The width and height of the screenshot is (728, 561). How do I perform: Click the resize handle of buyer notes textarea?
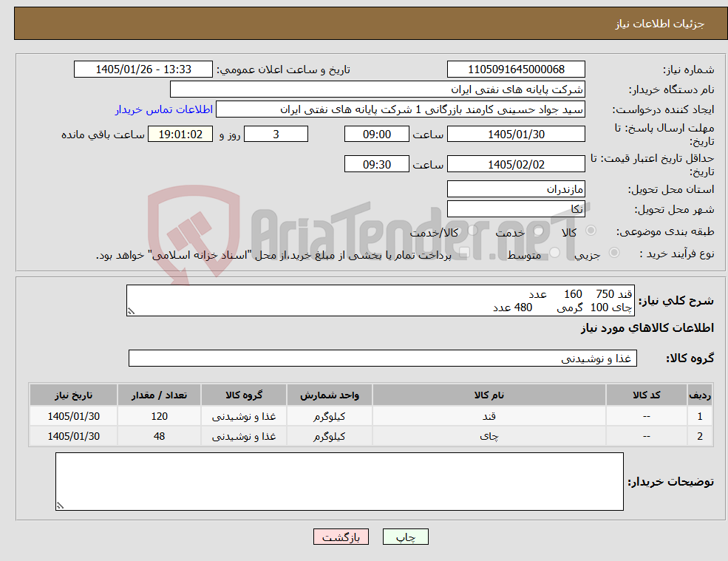[60, 506]
